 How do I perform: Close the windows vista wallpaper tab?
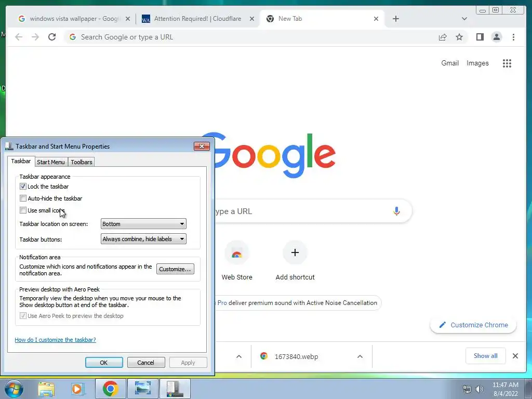click(128, 19)
